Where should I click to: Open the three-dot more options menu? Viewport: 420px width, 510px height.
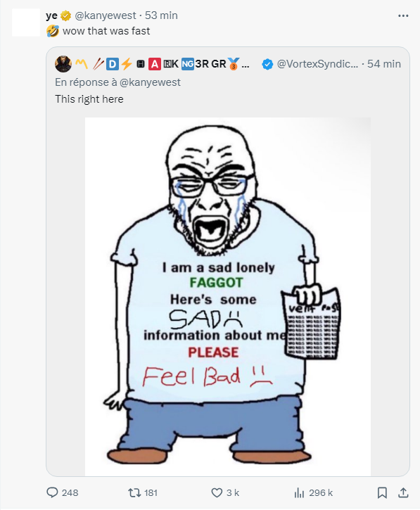(403, 15)
